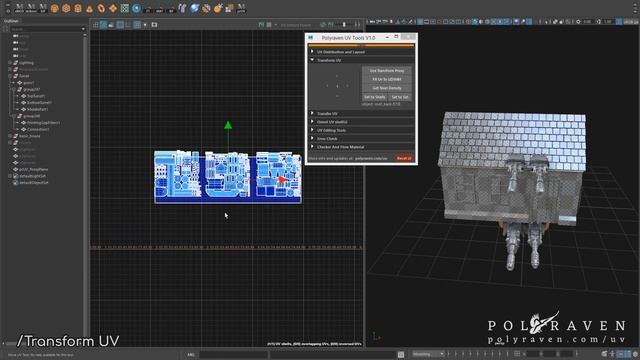Select the basic_house node in the Outliner

pos(29,136)
